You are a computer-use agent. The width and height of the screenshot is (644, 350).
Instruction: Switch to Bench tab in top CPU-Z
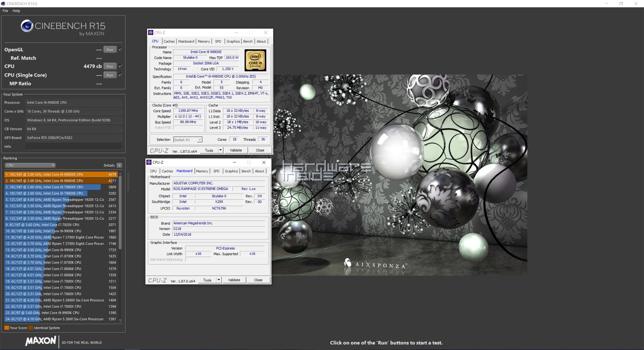(x=248, y=42)
